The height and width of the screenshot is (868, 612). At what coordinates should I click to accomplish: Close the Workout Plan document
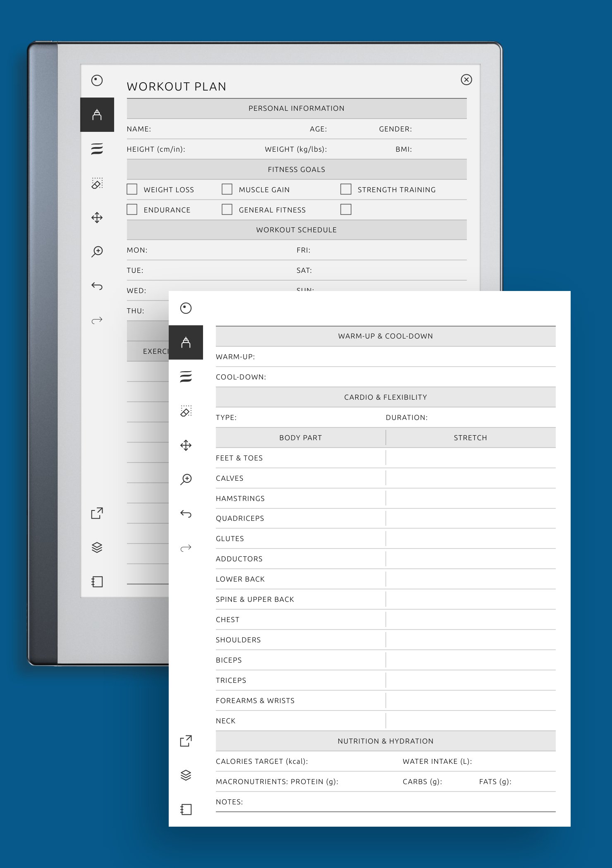tap(466, 80)
